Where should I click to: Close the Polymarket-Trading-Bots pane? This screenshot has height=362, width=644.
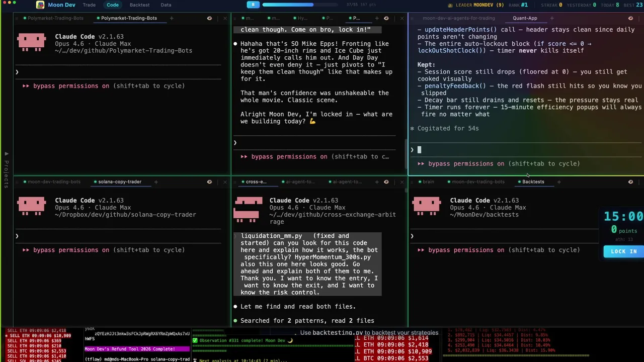tap(225, 18)
